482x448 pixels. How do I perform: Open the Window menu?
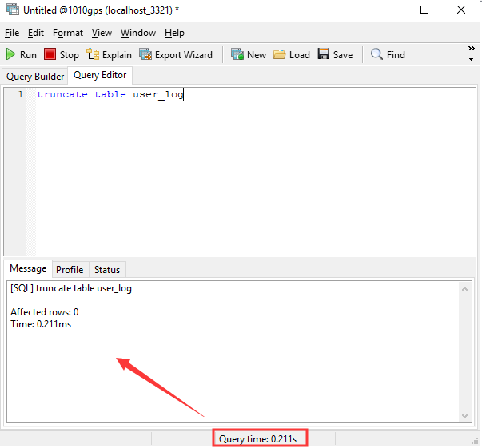click(x=138, y=33)
